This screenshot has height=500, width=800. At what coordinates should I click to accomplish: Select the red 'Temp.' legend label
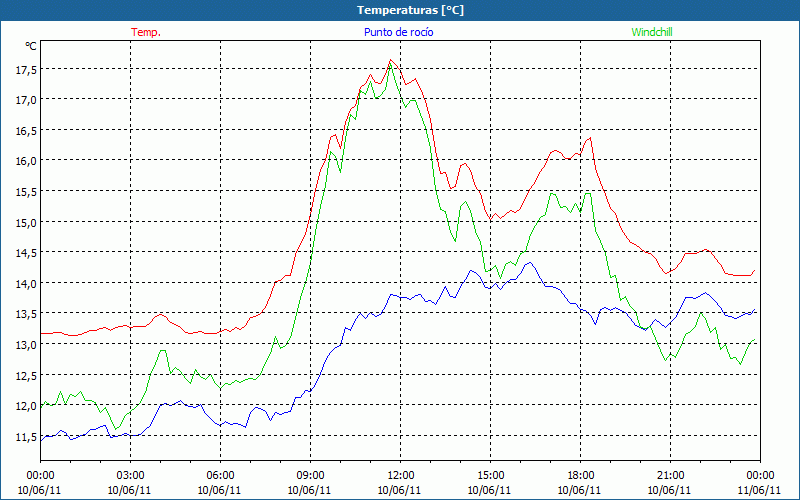(x=146, y=32)
